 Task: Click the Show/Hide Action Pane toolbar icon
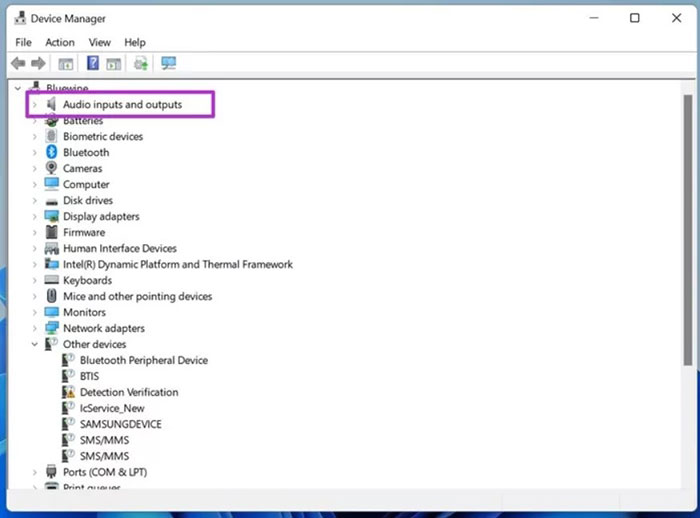tap(114, 63)
